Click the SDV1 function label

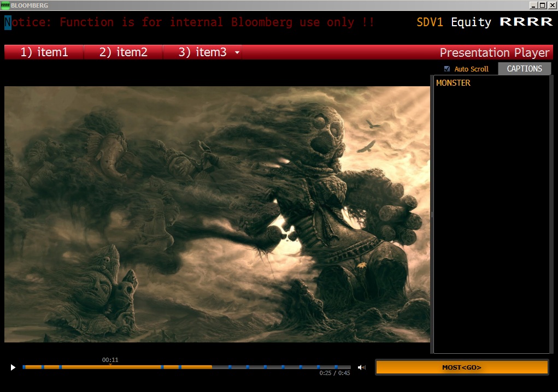coord(431,22)
